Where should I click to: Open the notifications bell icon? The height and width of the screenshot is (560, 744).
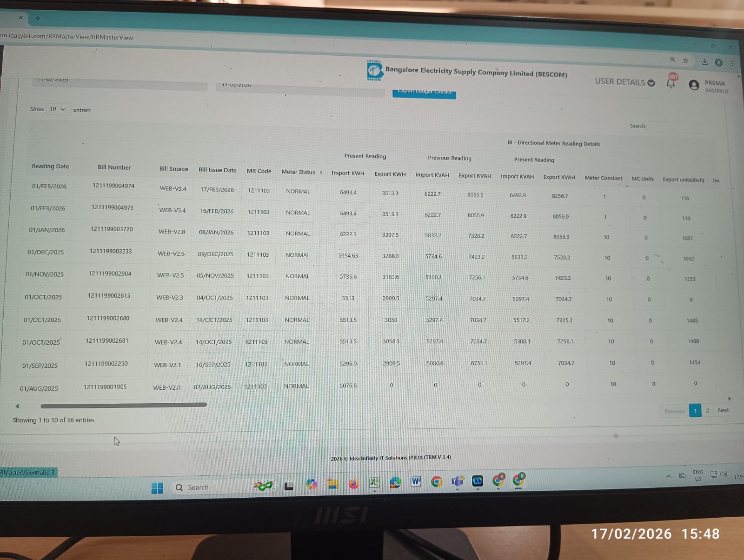671,83
